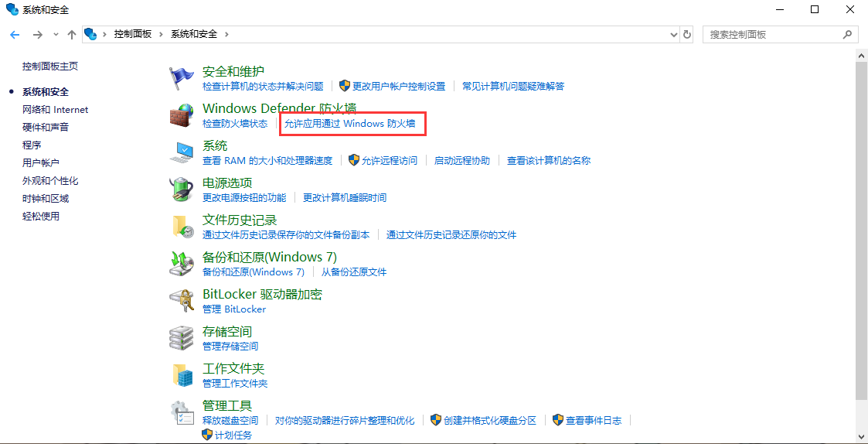Screen dimensions: 868x444
Task: Click the System computer monitor icon
Action: [x=182, y=152]
